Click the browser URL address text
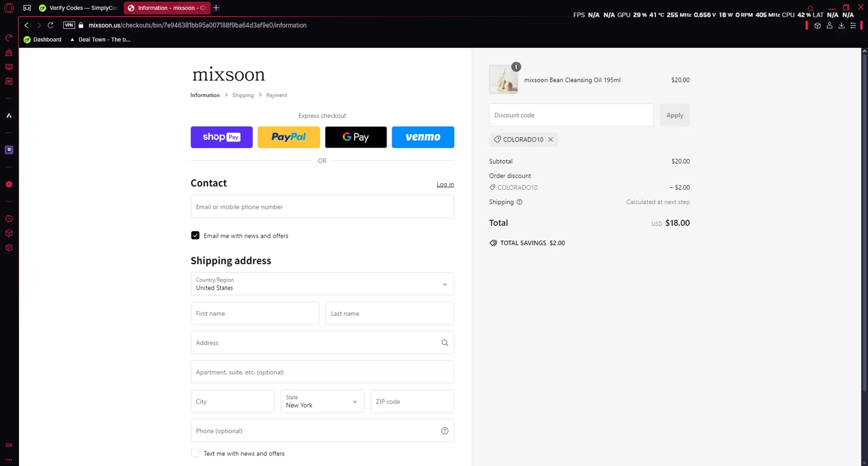The width and height of the screenshot is (868, 466). pyautogui.click(x=197, y=25)
